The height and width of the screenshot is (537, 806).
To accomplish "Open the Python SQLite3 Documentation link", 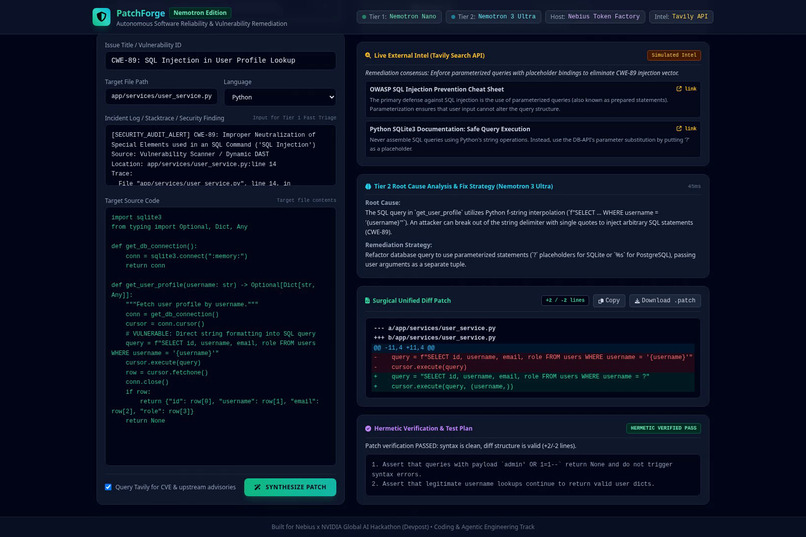I will [686, 128].
